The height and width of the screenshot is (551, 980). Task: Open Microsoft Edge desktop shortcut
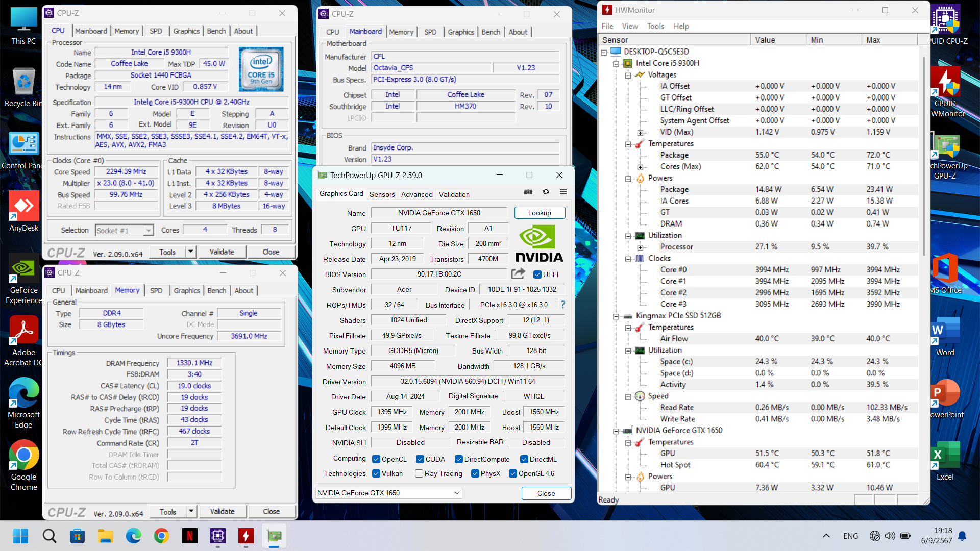click(x=23, y=403)
